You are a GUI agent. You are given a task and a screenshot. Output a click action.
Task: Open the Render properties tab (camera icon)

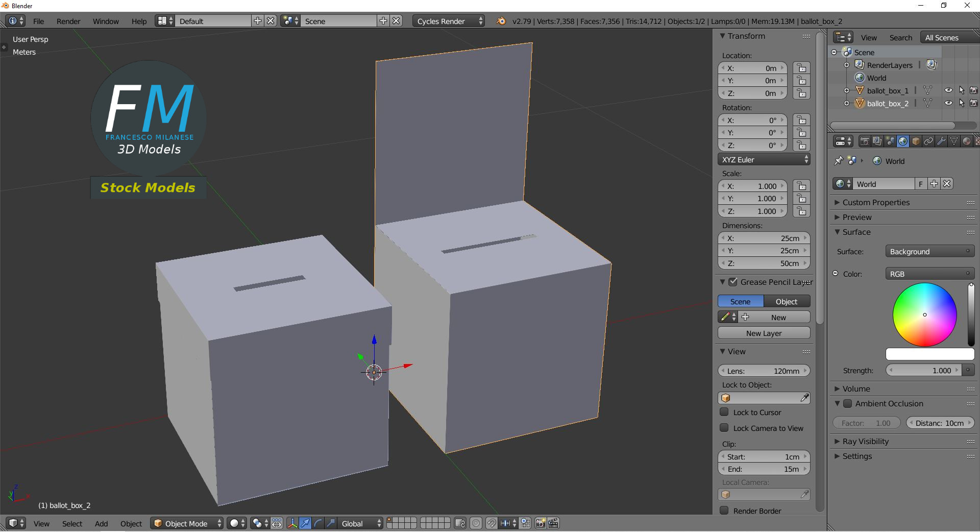865,141
